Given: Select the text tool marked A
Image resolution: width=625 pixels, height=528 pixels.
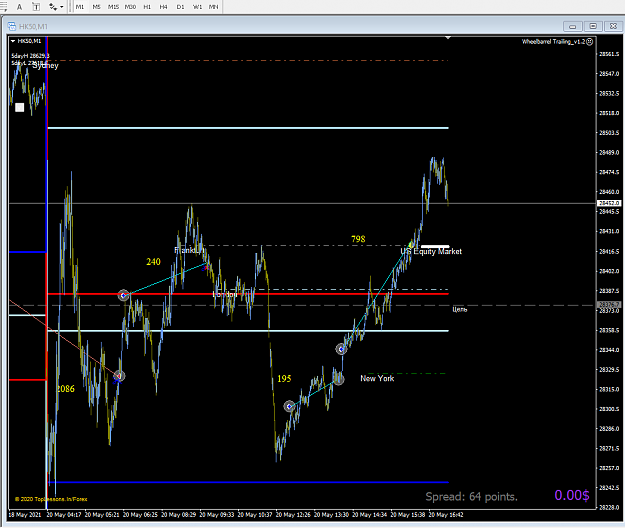Looking at the screenshot, I should click(x=19, y=6).
